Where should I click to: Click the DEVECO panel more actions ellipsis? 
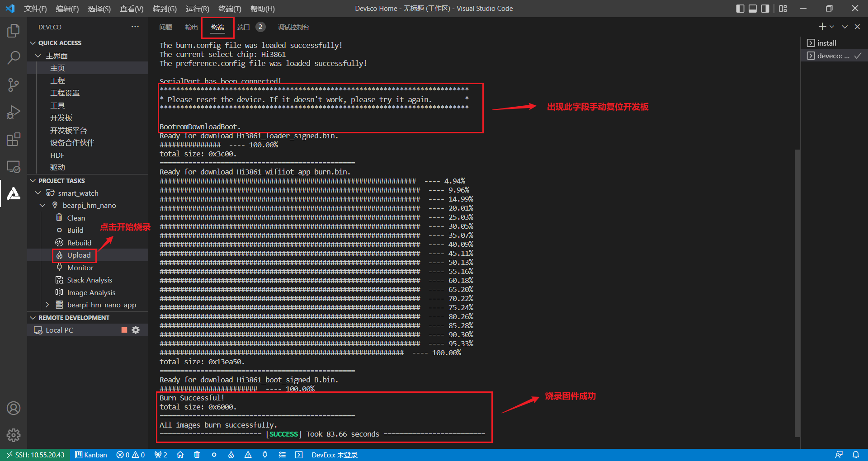pos(135,27)
